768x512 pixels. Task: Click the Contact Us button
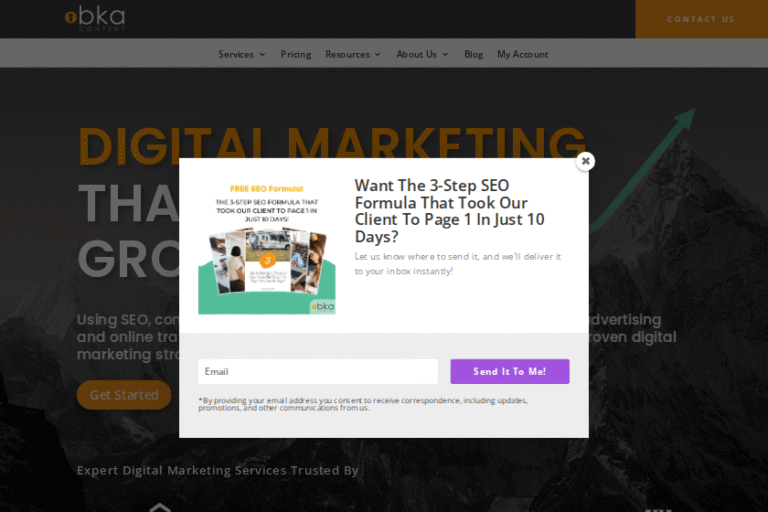[701, 19]
